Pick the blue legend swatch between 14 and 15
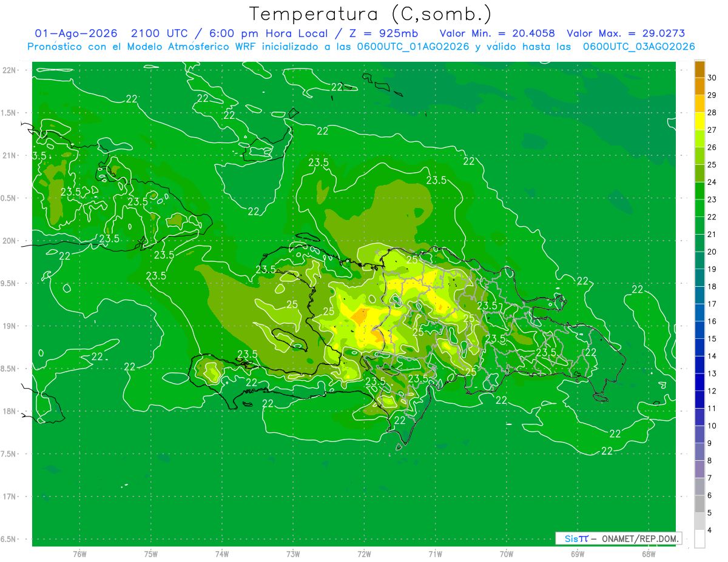Image resolution: width=728 pixels, height=562 pixels. [x=699, y=348]
